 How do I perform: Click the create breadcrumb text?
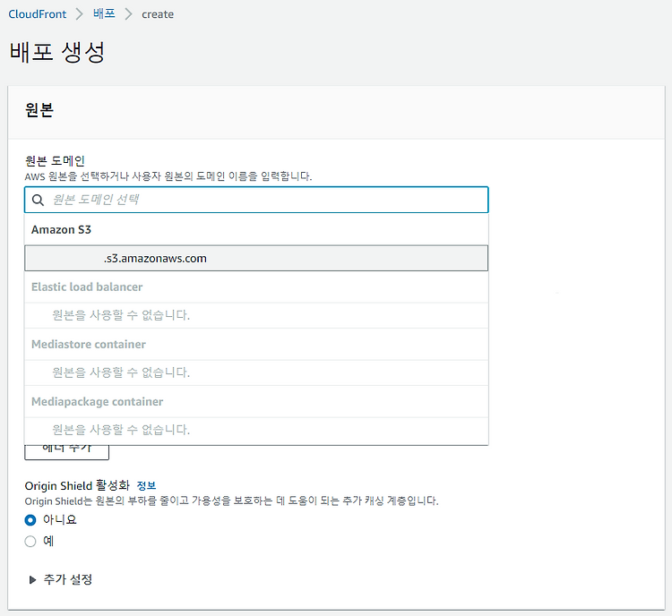(158, 14)
